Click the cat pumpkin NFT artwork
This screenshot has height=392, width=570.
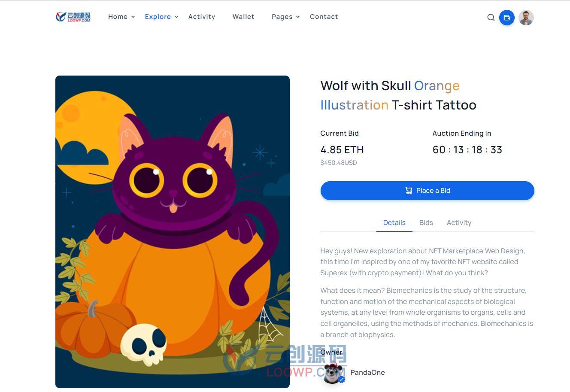(173, 232)
